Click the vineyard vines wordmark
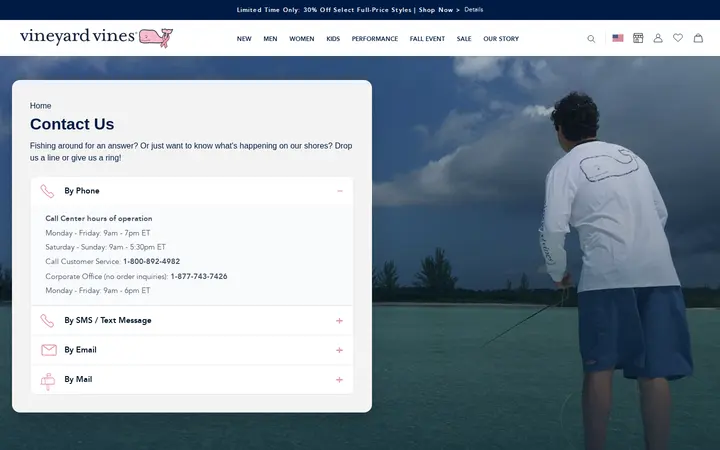This screenshot has height=450, width=720. 78,36
